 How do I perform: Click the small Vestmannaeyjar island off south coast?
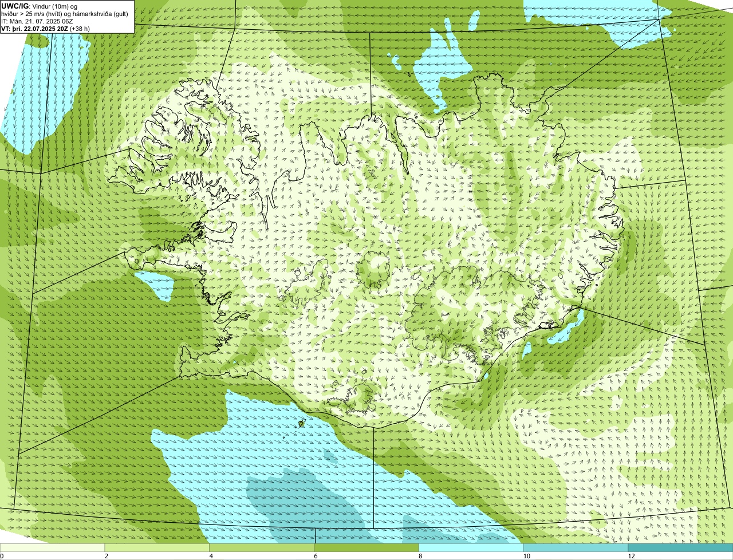click(x=301, y=424)
